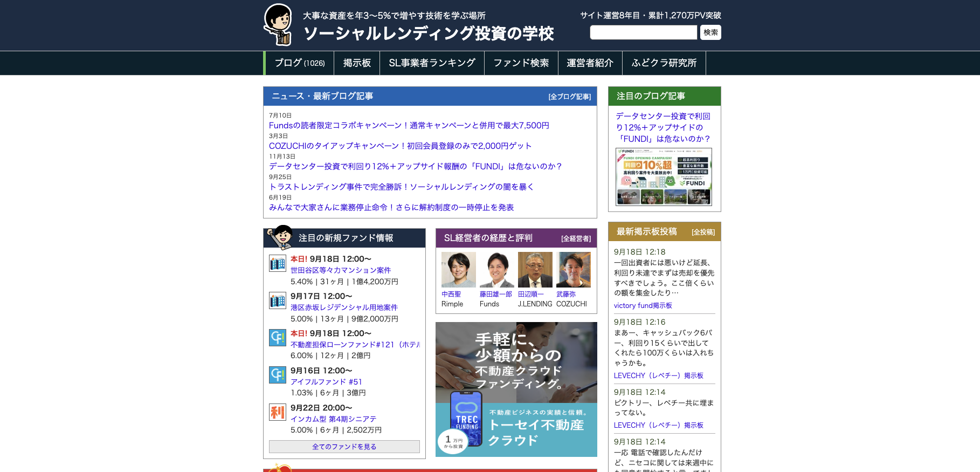Click the icon beside 港区赤坂レジデンシャル用地案件 fund
980x472 pixels.
point(278,300)
